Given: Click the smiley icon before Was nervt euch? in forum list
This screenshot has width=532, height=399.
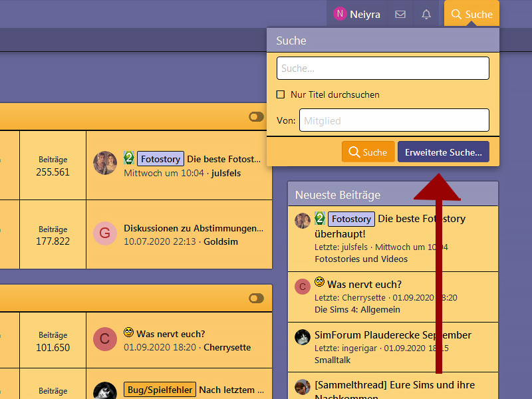Looking at the screenshot, I should [128, 332].
